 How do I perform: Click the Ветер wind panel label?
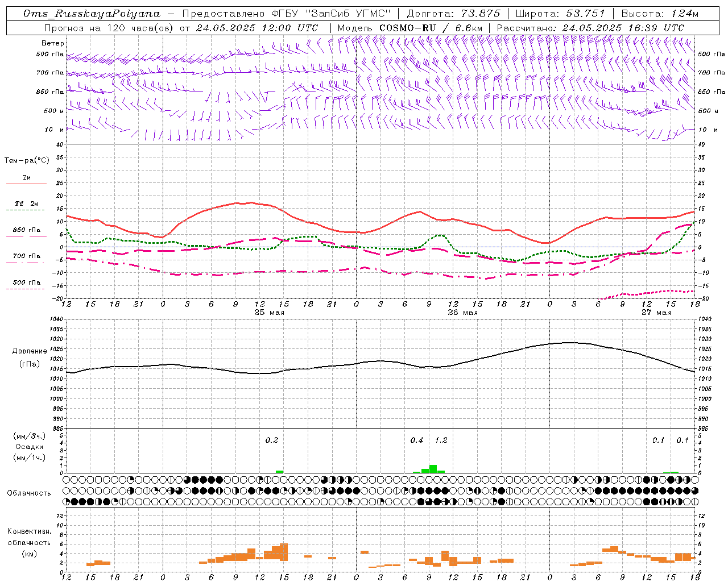tap(53, 43)
